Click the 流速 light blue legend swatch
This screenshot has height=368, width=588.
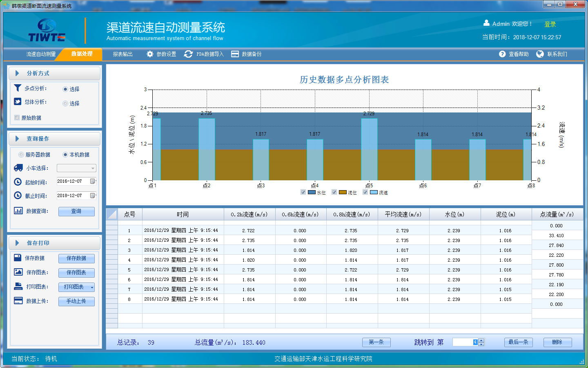374,192
